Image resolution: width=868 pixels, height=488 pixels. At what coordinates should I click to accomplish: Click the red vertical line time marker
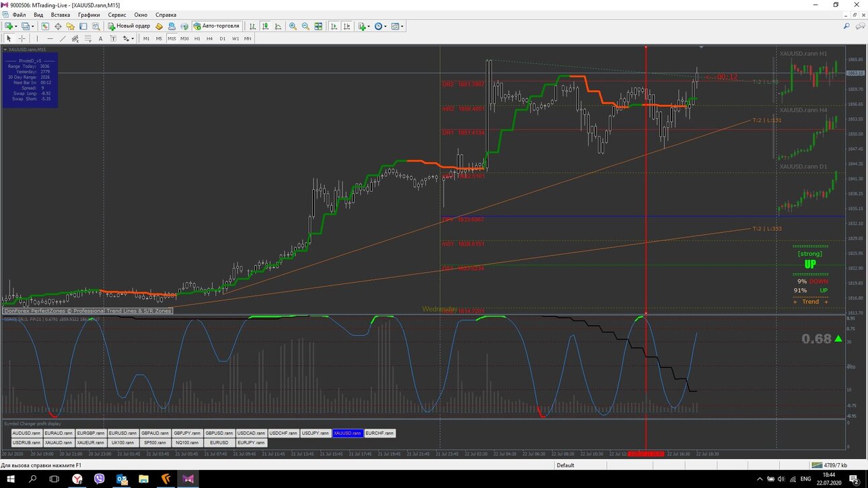pyautogui.click(x=646, y=454)
